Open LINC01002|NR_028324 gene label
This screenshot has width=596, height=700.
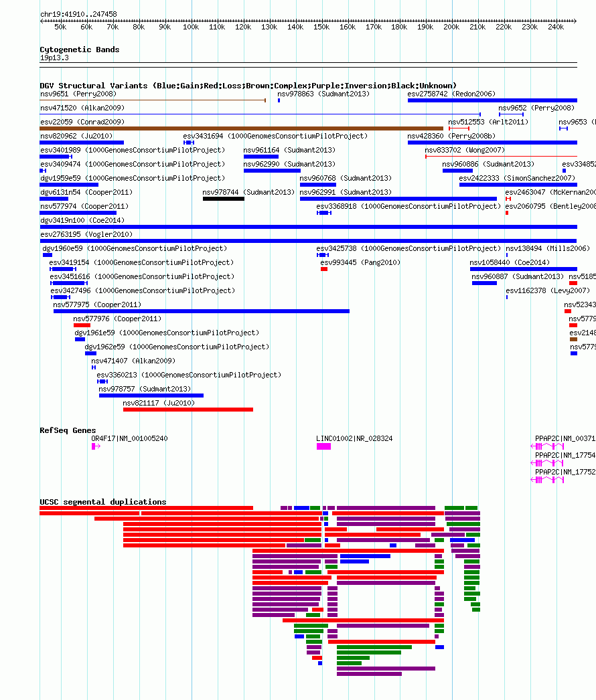[x=354, y=439]
